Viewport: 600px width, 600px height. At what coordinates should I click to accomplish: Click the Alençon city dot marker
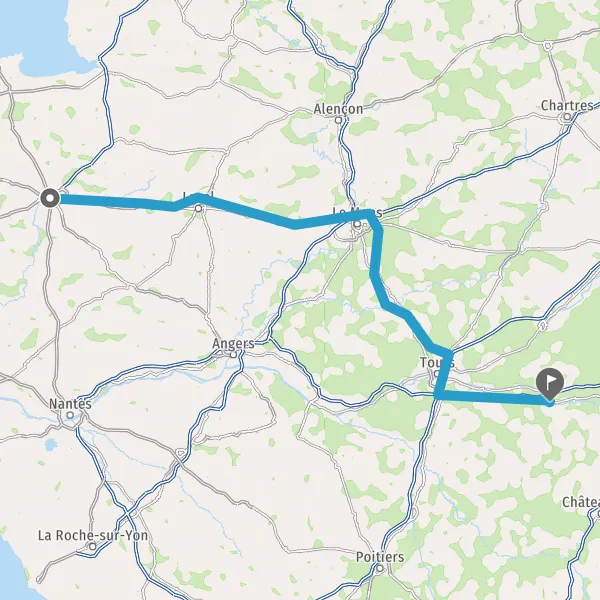[x=338, y=120]
